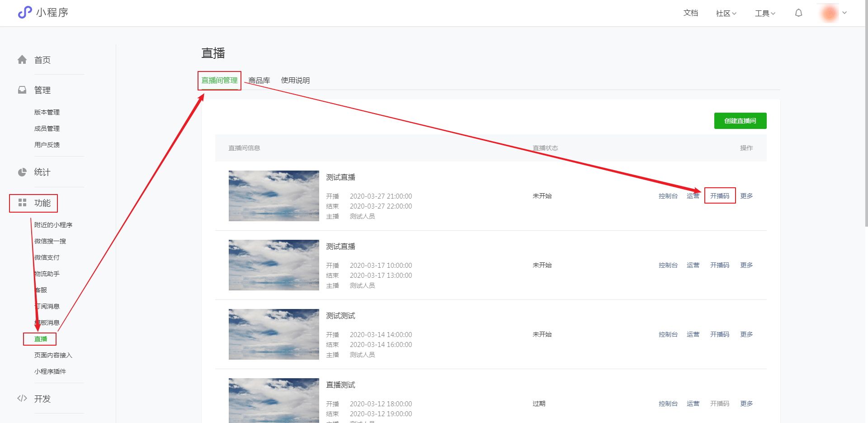The height and width of the screenshot is (423, 868).
Task: Click 更多 for 03-27 测试直播
Action: coord(746,196)
